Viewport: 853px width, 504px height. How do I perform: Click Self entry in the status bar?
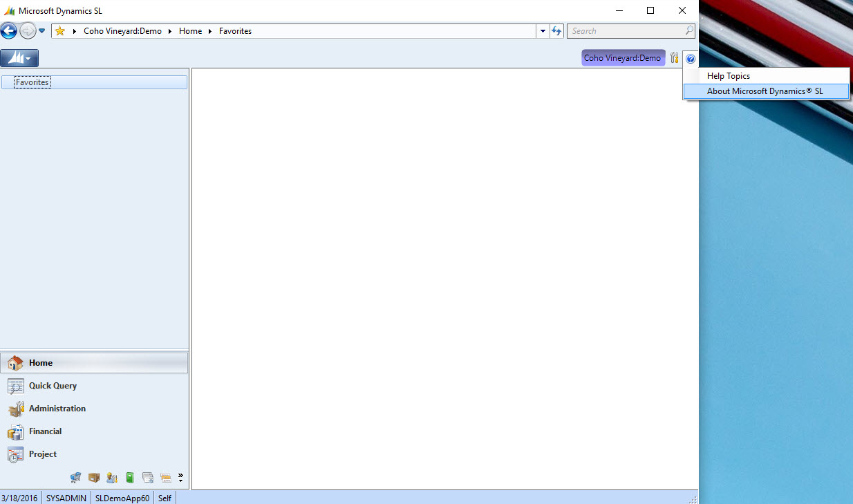click(x=165, y=498)
